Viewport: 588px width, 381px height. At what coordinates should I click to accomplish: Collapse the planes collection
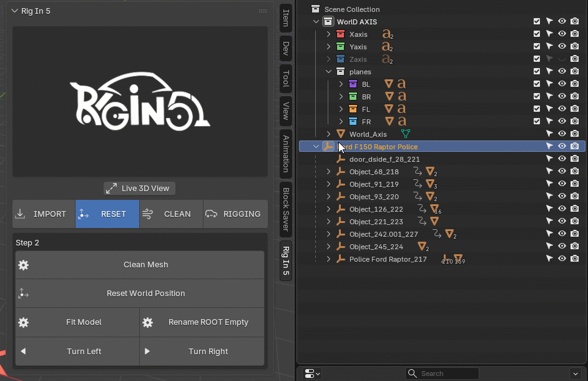click(x=328, y=71)
